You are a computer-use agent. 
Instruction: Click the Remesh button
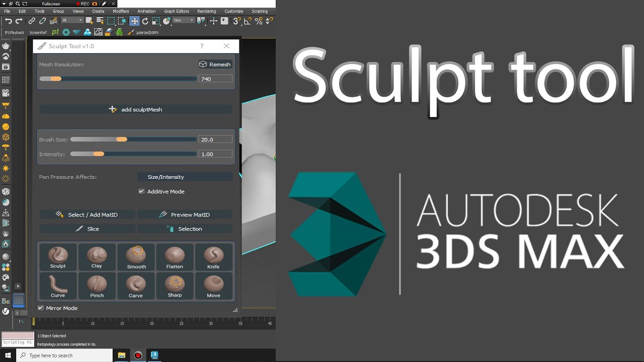(x=215, y=64)
